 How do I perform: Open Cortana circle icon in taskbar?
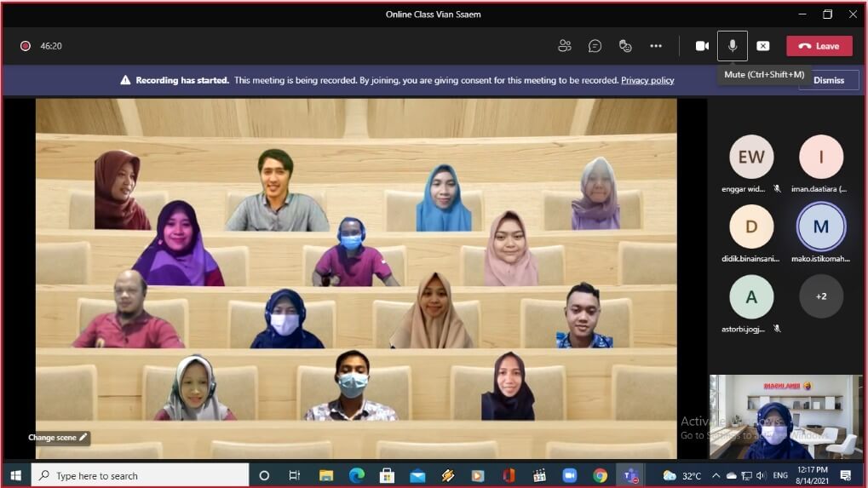tap(264, 475)
